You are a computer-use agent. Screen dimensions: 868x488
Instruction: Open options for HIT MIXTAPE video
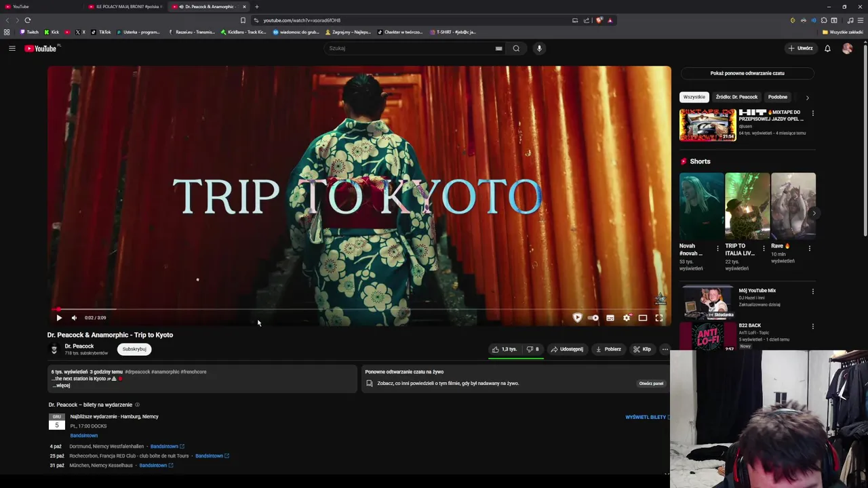[x=812, y=113]
